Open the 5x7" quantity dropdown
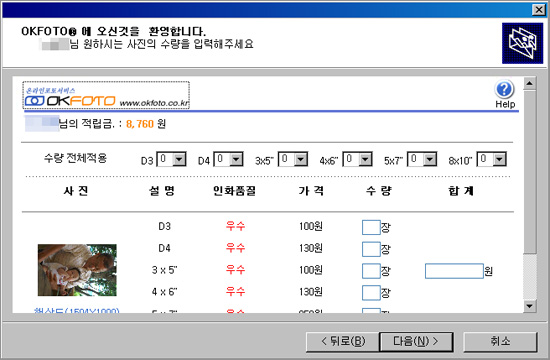This screenshot has height=360, width=550. 430,160
